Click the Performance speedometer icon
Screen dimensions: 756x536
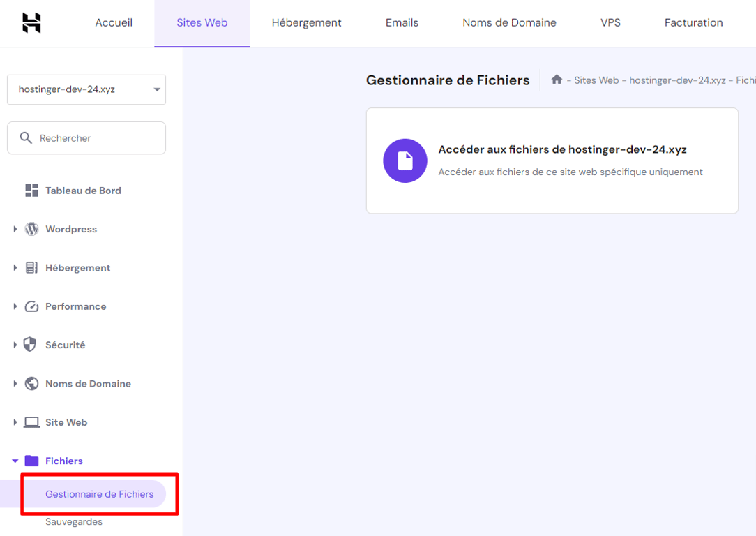(31, 306)
